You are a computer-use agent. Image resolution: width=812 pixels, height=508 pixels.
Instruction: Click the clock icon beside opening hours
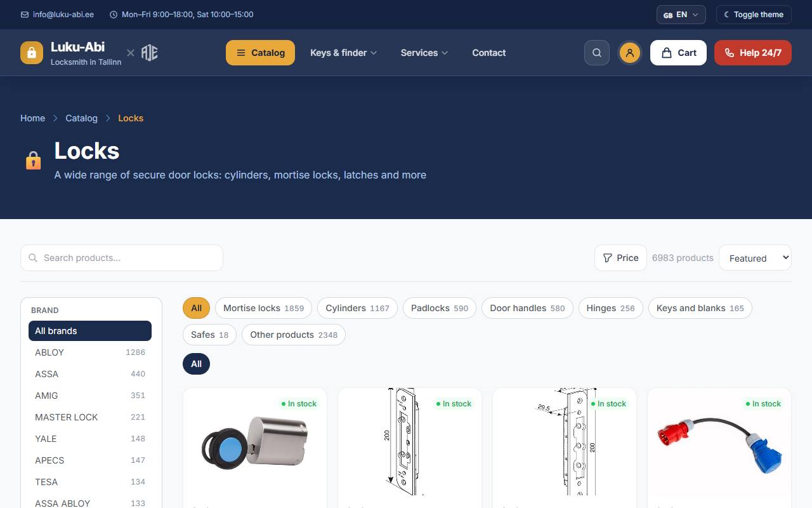coord(114,15)
